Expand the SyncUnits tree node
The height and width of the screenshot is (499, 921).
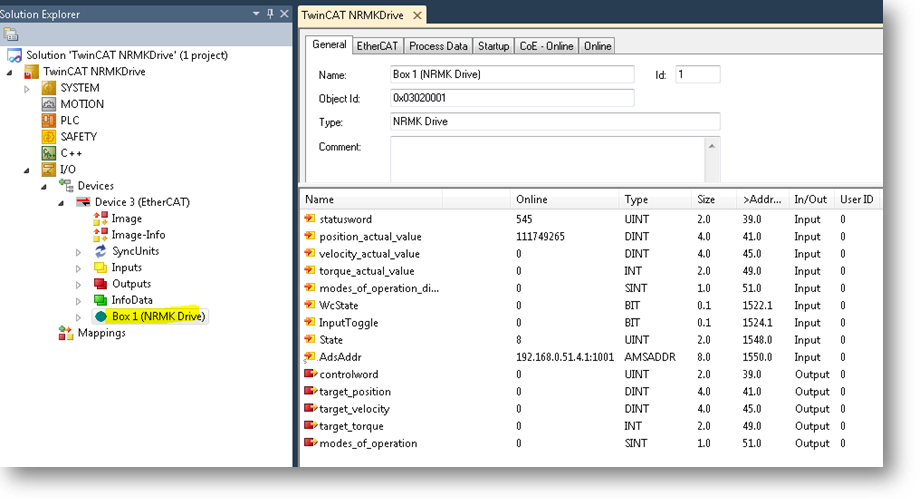(78, 252)
